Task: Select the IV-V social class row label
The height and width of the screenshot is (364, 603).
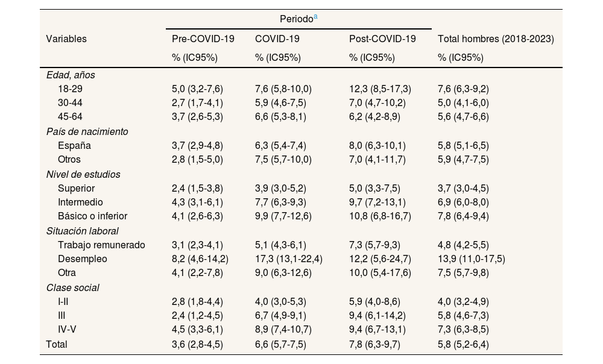Action: [69, 330]
